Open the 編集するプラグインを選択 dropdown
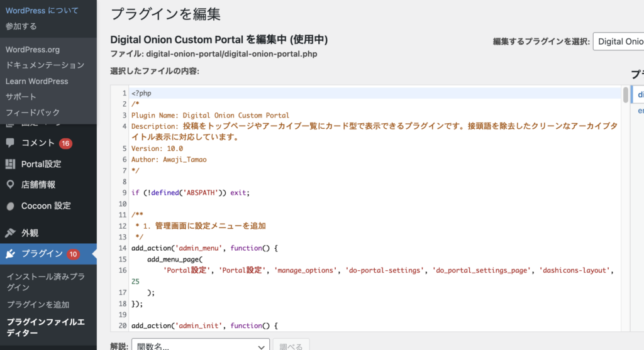Viewport: 644px width, 350px height. (618, 41)
